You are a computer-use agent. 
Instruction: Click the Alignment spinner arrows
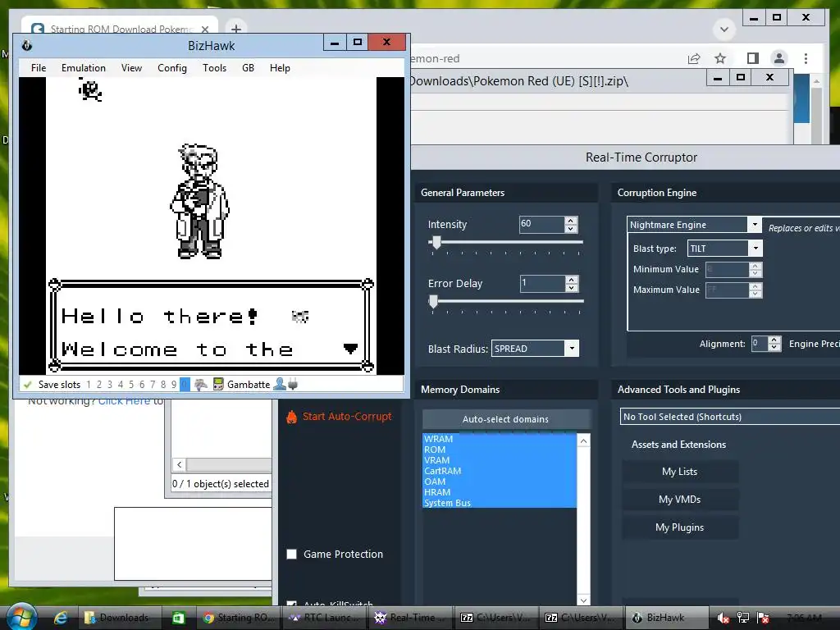pos(774,344)
